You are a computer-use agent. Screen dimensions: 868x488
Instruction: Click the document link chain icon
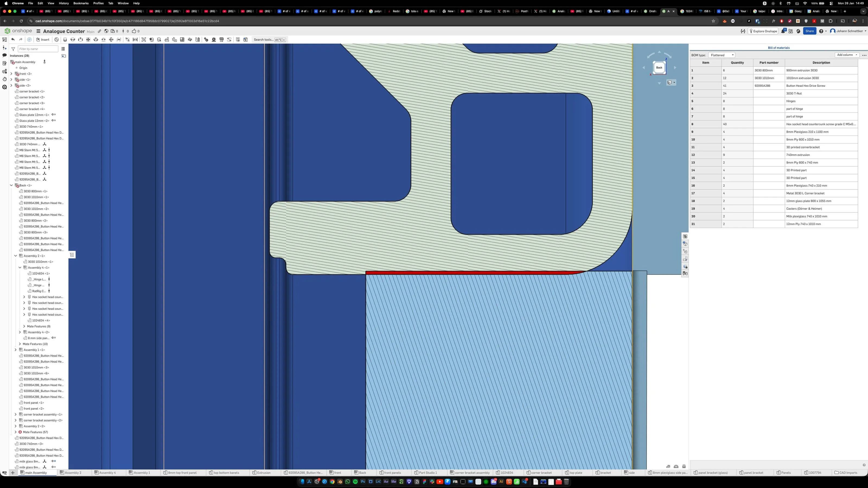click(x=99, y=31)
